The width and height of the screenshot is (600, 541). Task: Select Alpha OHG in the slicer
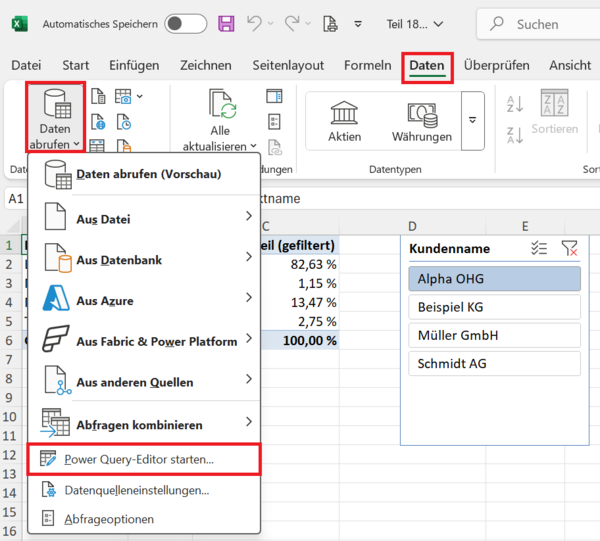[x=494, y=279]
